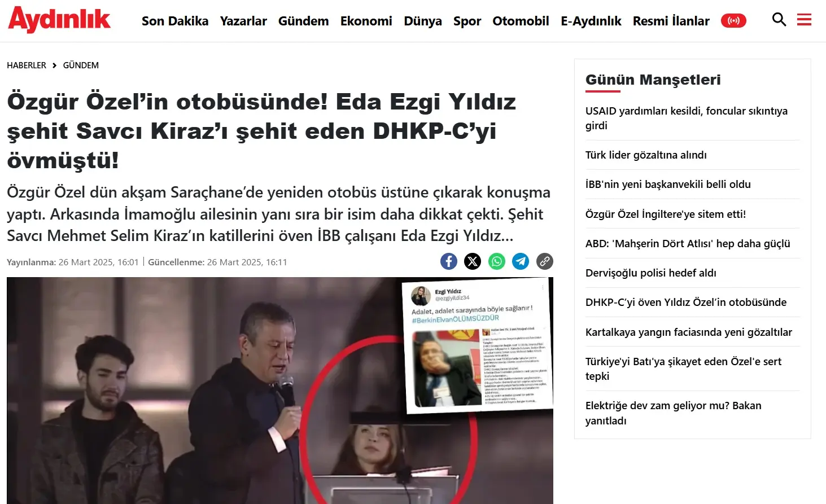The width and height of the screenshot is (826, 504).
Task: Click the 'Günün Manşetleri' heading
Action: tap(653, 80)
